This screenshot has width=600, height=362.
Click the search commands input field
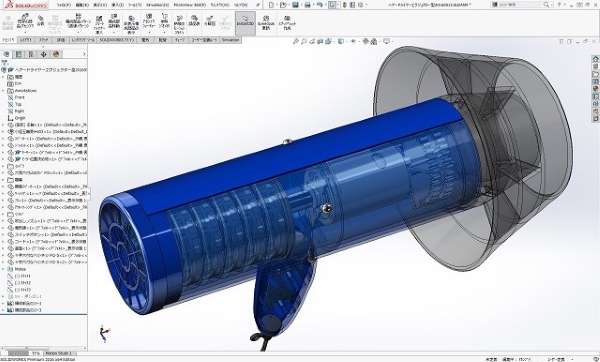click(520, 5)
